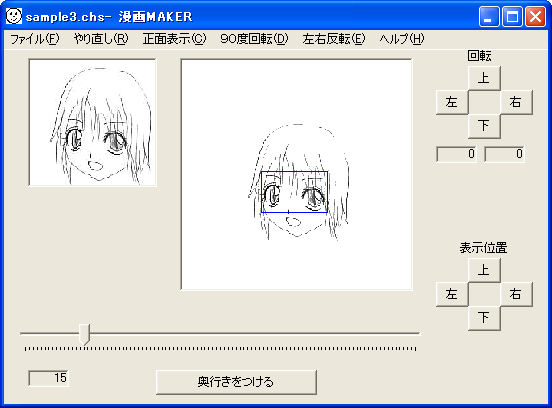Image resolution: width=552 pixels, height=408 pixels.
Task: Open the ファイル(F) menu
Action: click(34, 39)
